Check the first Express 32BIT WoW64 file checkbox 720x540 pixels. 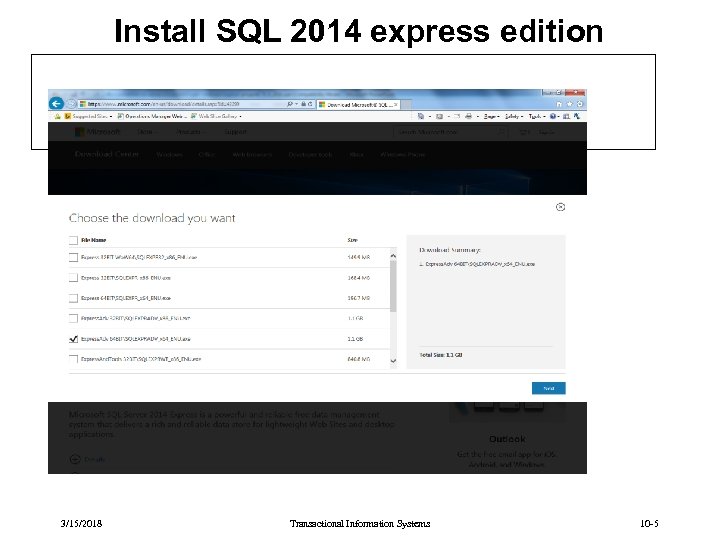tap(73, 257)
